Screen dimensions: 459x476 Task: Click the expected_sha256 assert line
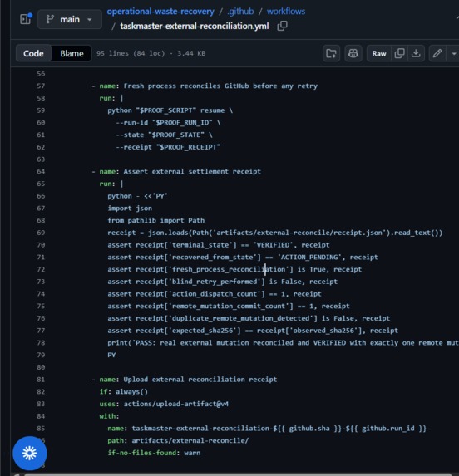(253, 331)
